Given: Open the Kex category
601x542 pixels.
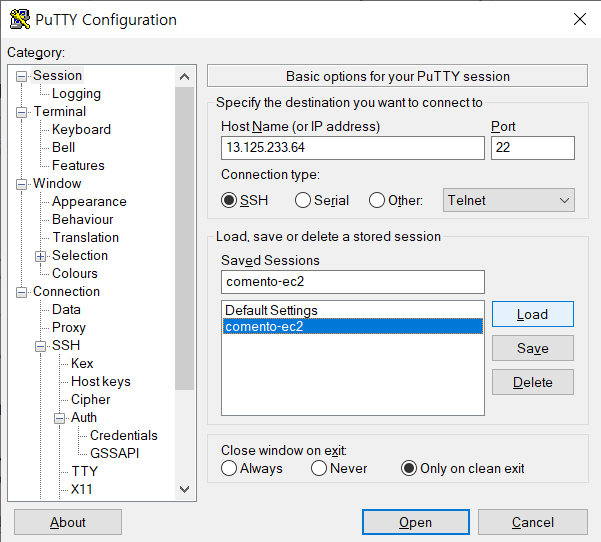Looking at the screenshot, I should coord(82,364).
